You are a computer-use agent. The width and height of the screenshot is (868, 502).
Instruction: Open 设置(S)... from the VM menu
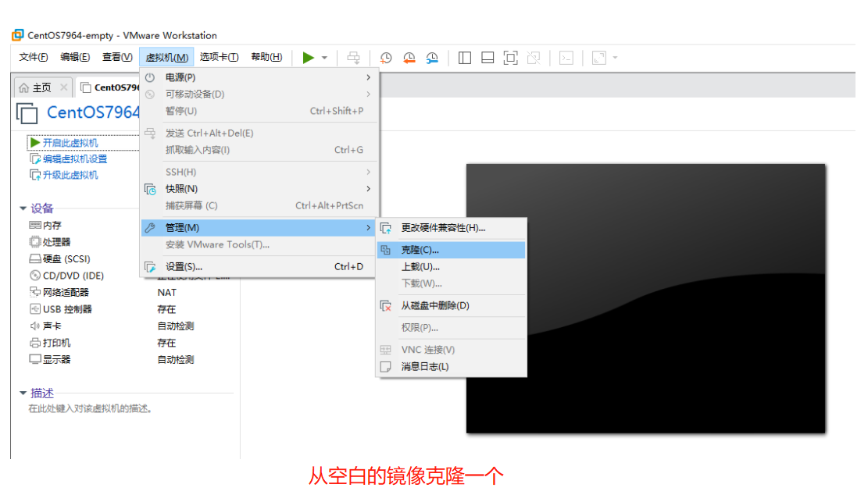259,267
